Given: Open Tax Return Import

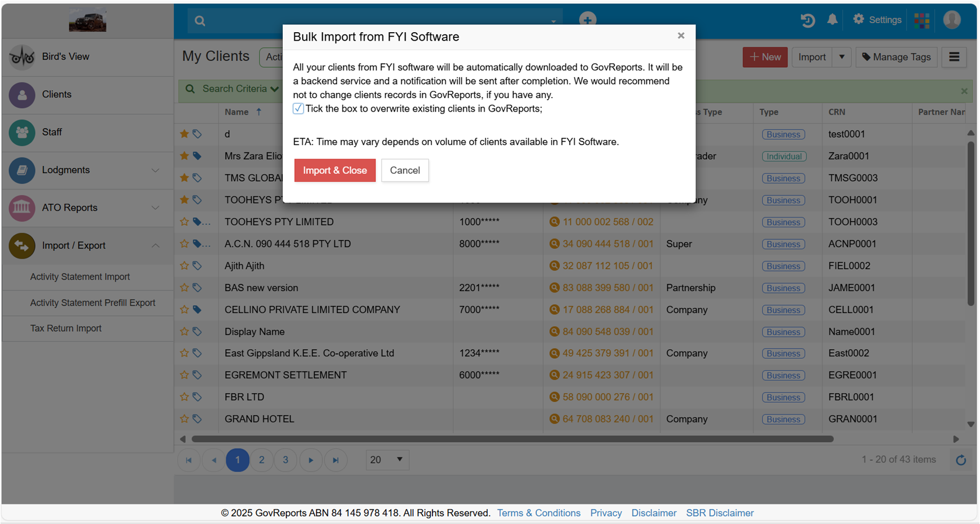Looking at the screenshot, I should pos(65,328).
